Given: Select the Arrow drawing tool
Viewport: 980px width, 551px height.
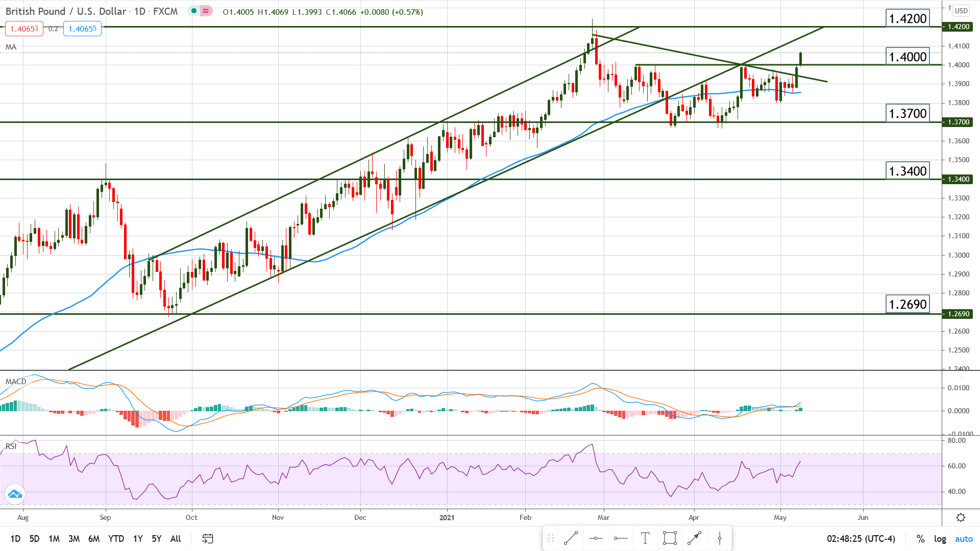Looking at the screenshot, I should pos(695,538).
